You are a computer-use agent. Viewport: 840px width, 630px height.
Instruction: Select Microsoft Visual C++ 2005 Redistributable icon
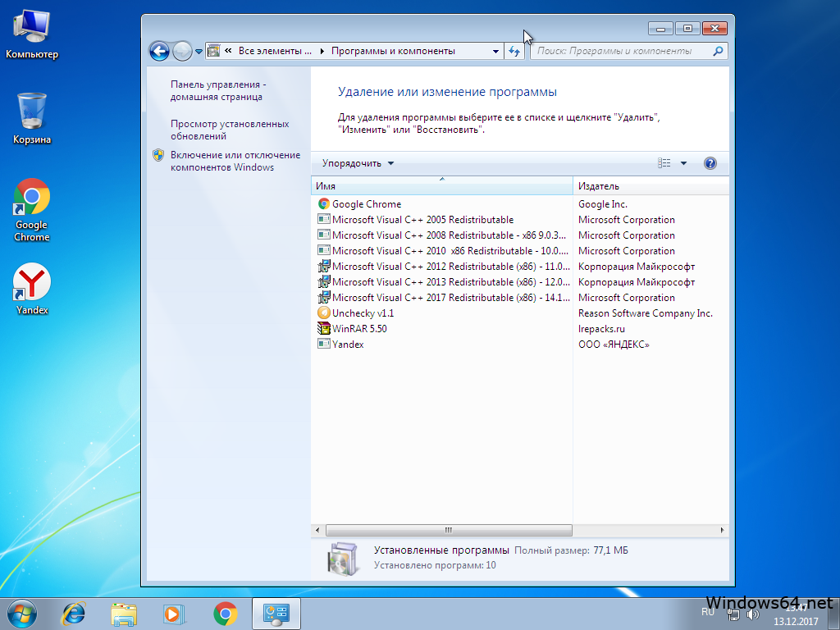pyautogui.click(x=323, y=219)
